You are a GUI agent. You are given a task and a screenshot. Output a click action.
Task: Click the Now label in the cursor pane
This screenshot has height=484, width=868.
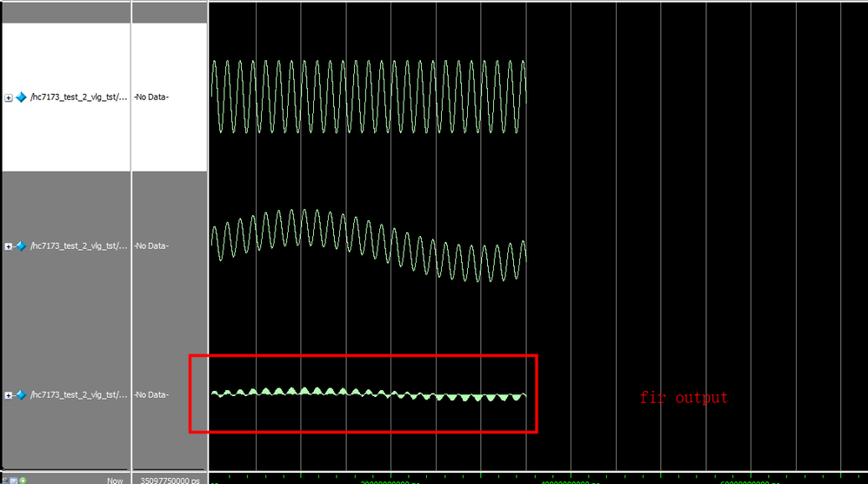[x=115, y=481]
